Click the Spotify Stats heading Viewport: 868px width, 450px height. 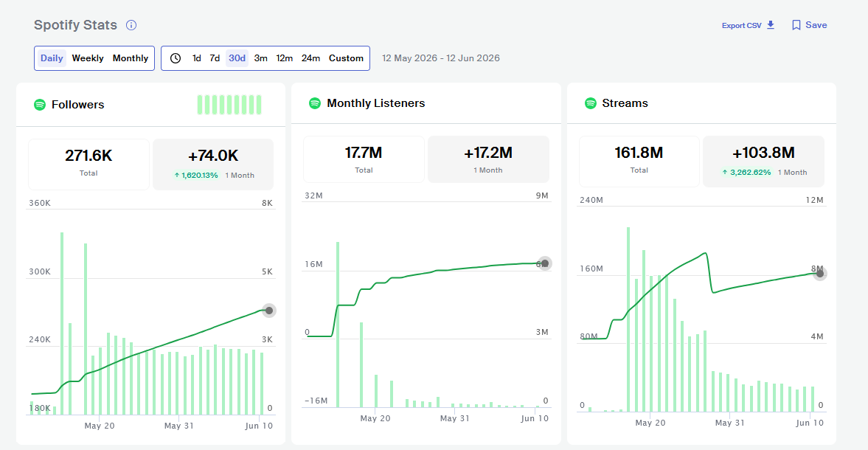(x=75, y=25)
